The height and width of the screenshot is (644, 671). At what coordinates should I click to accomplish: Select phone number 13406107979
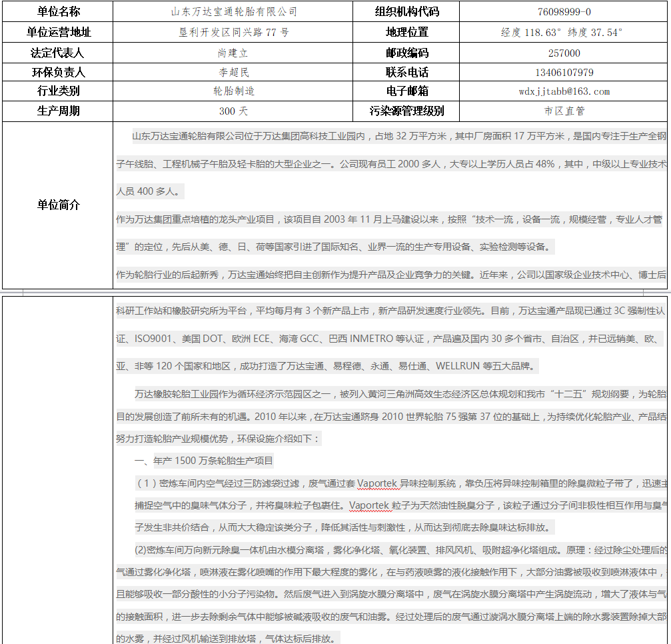coord(564,73)
